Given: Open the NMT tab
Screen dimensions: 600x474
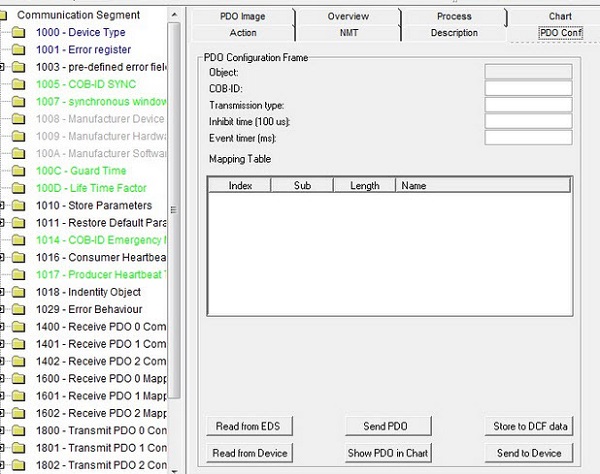Looking at the screenshot, I should [x=349, y=33].
